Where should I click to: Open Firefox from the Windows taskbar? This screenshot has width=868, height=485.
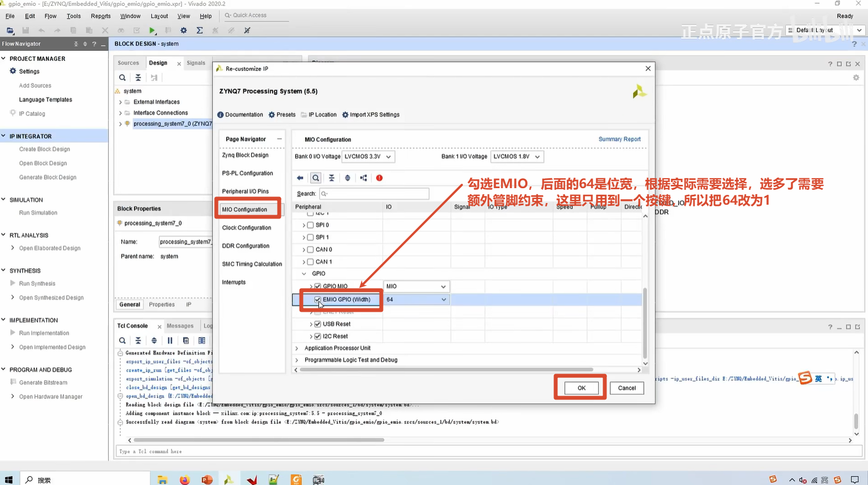(184, 479)
